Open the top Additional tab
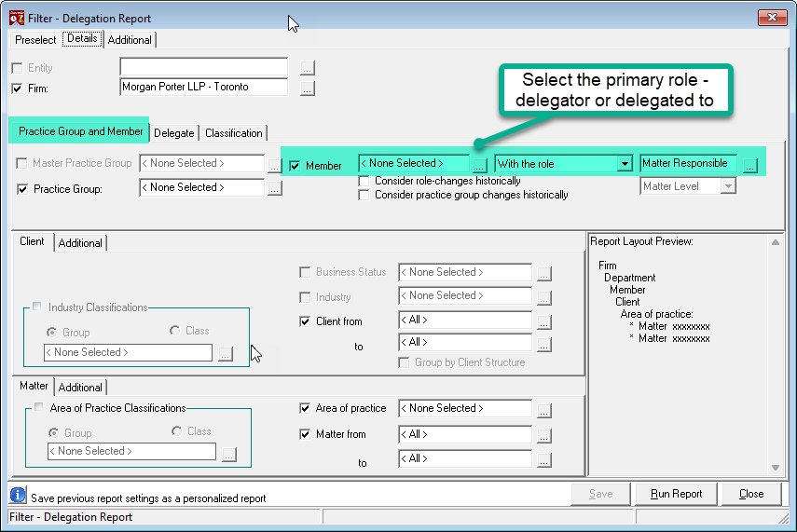The height and width of the screenshot is (532, 797). pyautogui.click(x=130, y=40)
